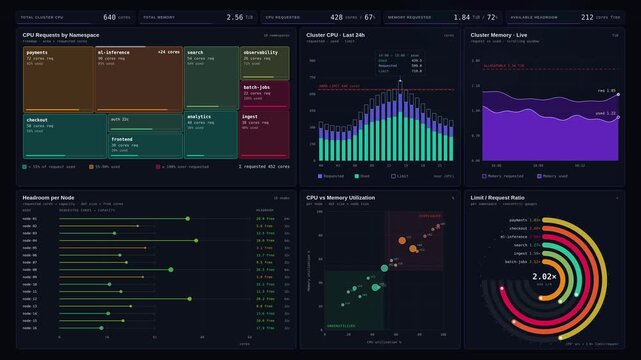
Task: Click the red over-requested legend swatch
Action: pyautogui.click(x=158, y=167)
